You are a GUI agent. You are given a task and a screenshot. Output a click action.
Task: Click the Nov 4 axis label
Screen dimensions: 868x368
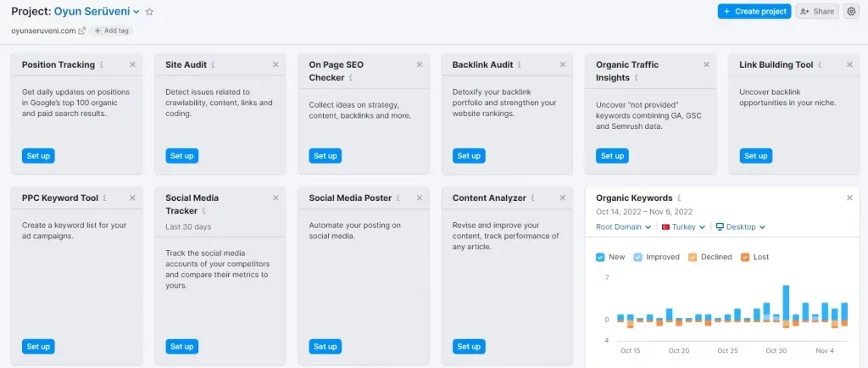point(825,351)
